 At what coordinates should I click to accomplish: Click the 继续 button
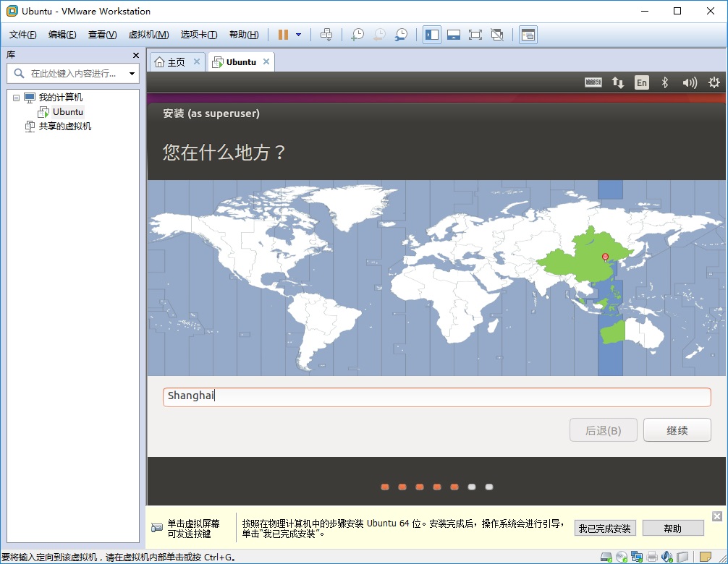pyautogui.click(x=677, y=430)
